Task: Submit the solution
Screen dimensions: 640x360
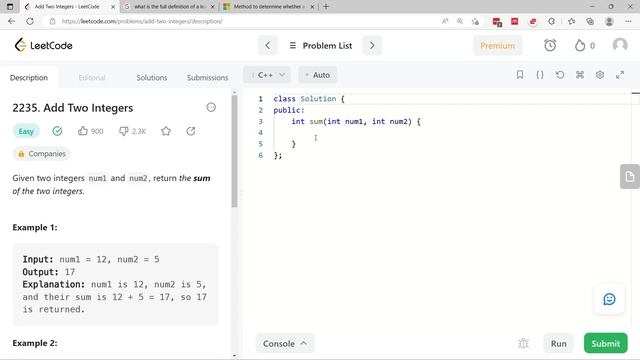Action: [606, 344]
